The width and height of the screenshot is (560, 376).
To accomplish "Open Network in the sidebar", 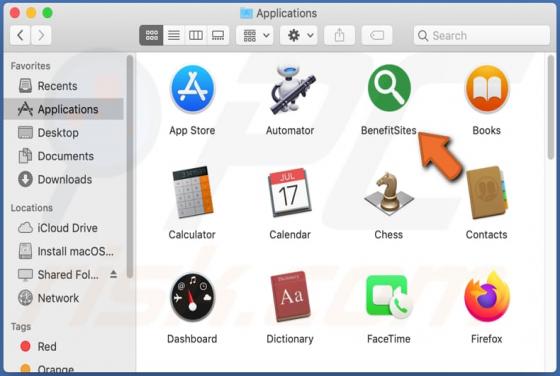I will pyautogui.click(x=64, y=298).
